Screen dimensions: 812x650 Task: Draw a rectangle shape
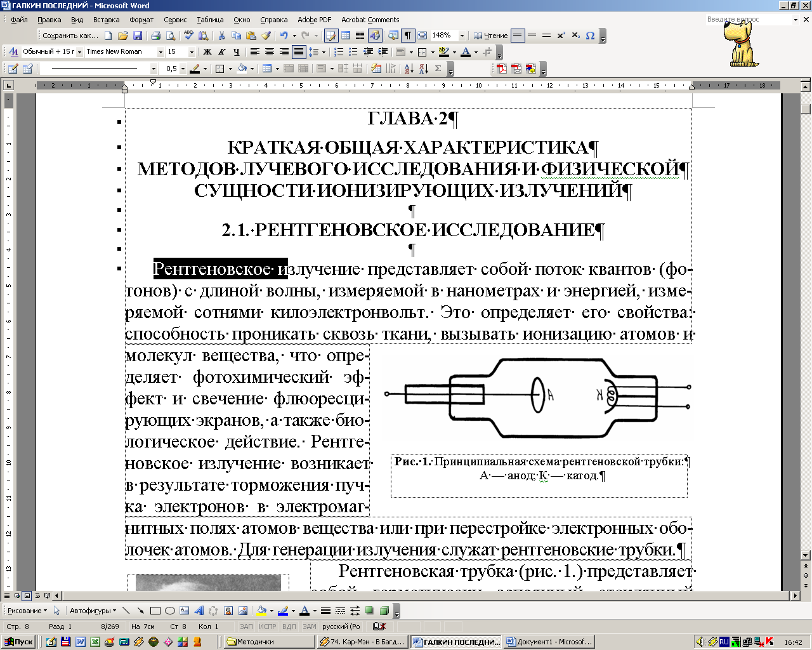point(155,611)
